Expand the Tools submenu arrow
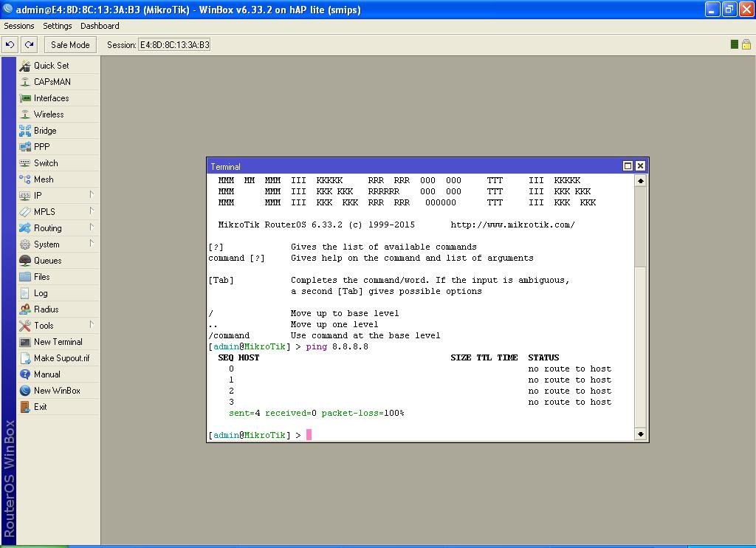Screen dimensions: 756x548 point(92,325)
